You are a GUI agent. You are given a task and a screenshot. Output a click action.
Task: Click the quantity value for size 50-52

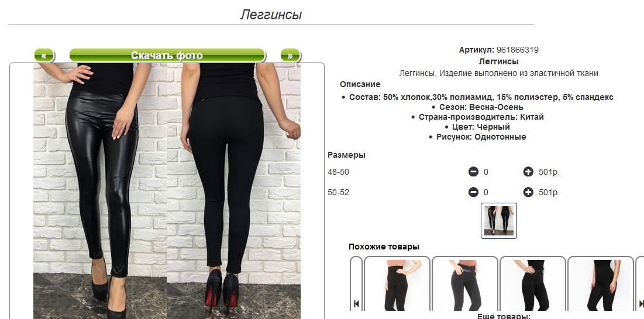click(486, 192)
